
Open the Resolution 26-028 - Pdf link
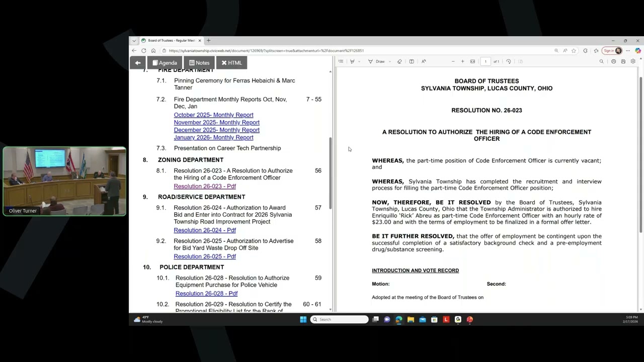click(206, 294)
